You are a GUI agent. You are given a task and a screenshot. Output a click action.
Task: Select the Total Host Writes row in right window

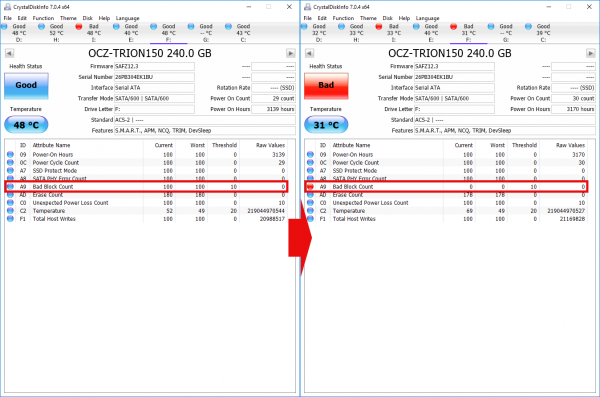click(x=448, y=219)
